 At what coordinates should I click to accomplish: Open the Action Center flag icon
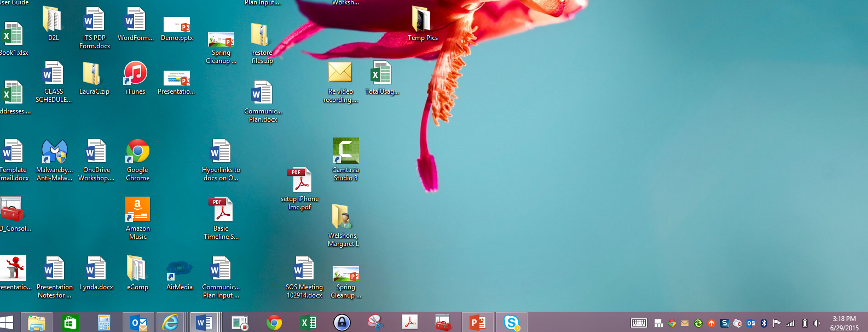click(x=777, y=323)
